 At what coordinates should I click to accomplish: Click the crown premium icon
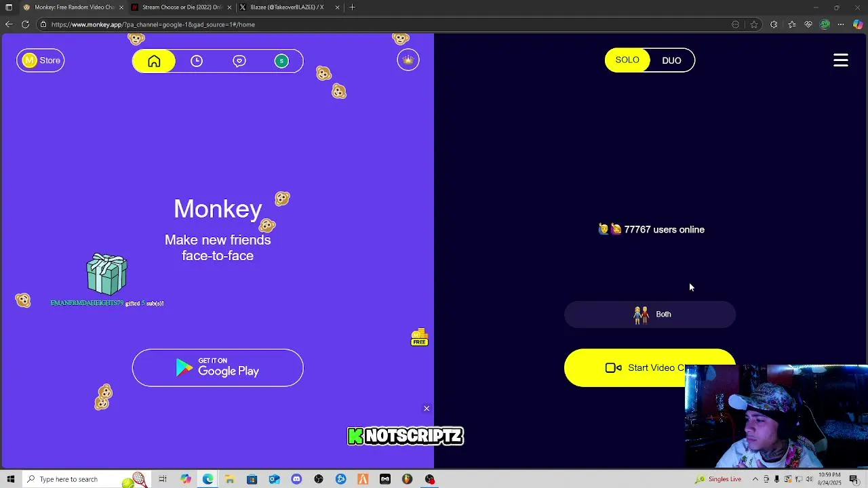pos(408,60)
